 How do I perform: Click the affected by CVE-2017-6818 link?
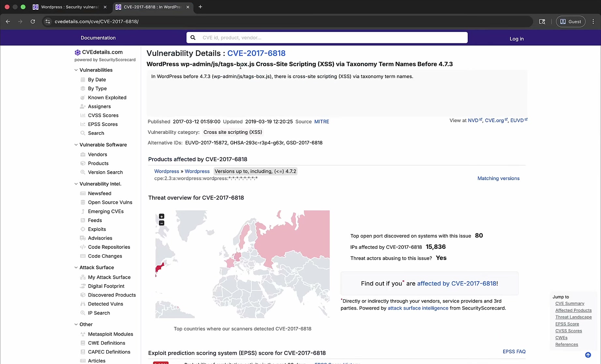(x=457, y=284)
